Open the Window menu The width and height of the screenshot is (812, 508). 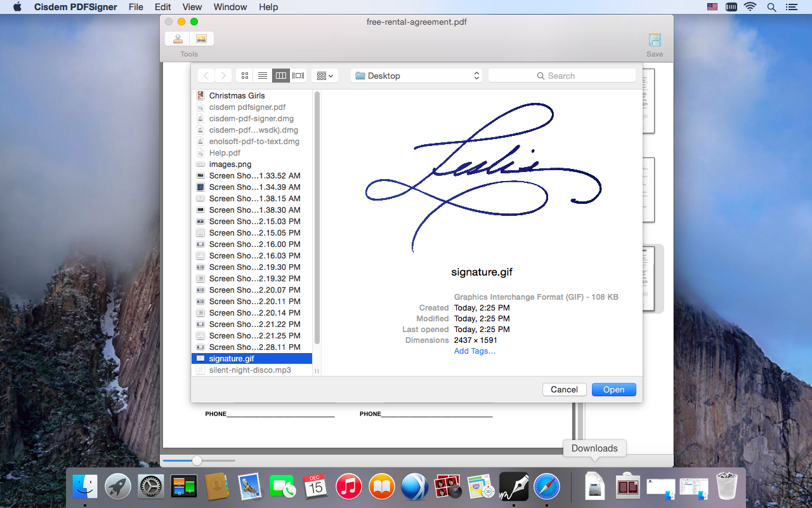230,7
